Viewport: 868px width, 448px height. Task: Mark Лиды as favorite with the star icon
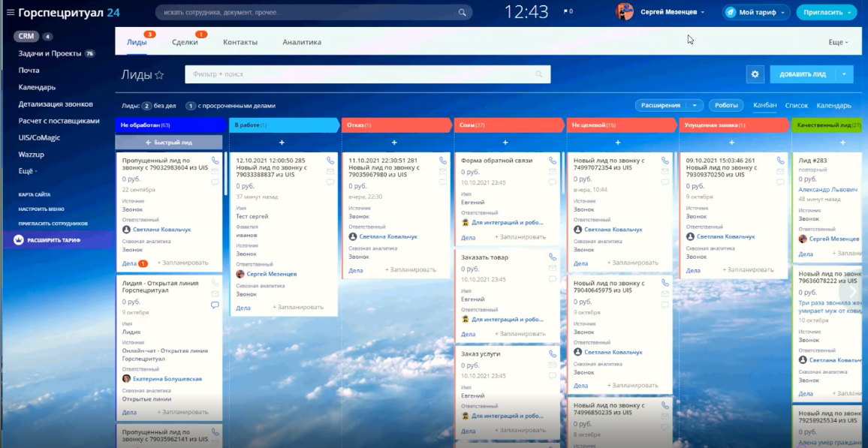[x=159, y=75]
